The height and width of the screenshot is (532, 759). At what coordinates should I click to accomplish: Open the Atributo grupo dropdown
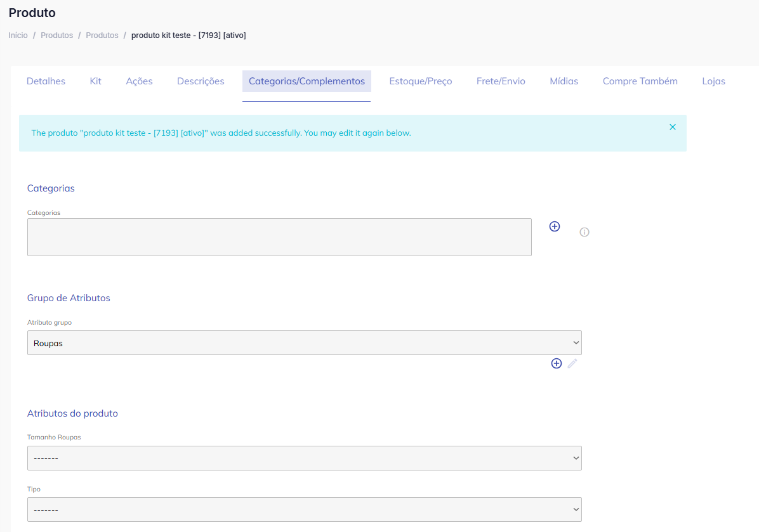304,343
